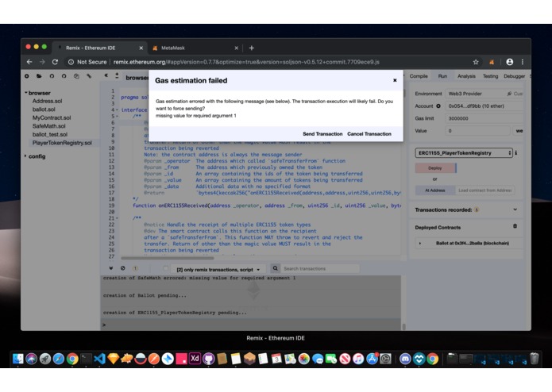The image size is (552, 392).
Task: Click the Gas limit input field
Action: pyautogui.click(x=484, y=118)
